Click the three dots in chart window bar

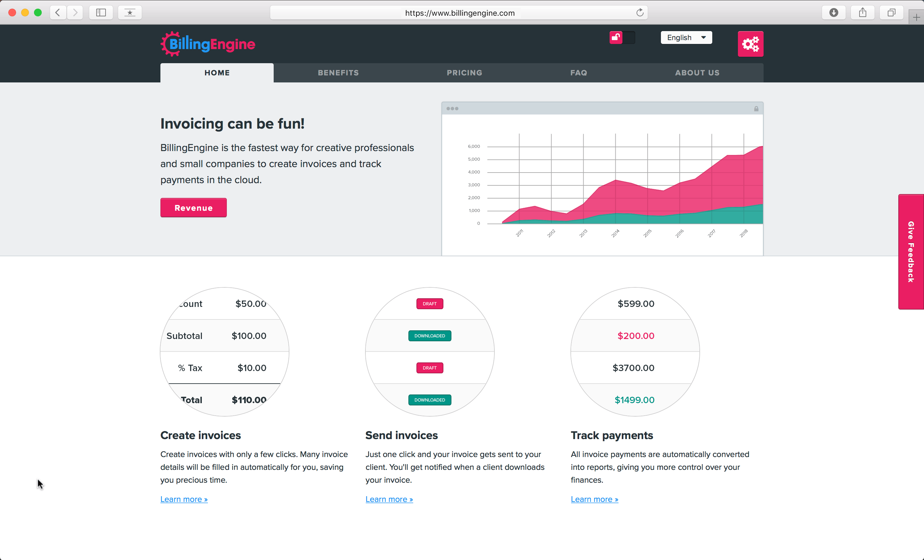tap(452, 109)
